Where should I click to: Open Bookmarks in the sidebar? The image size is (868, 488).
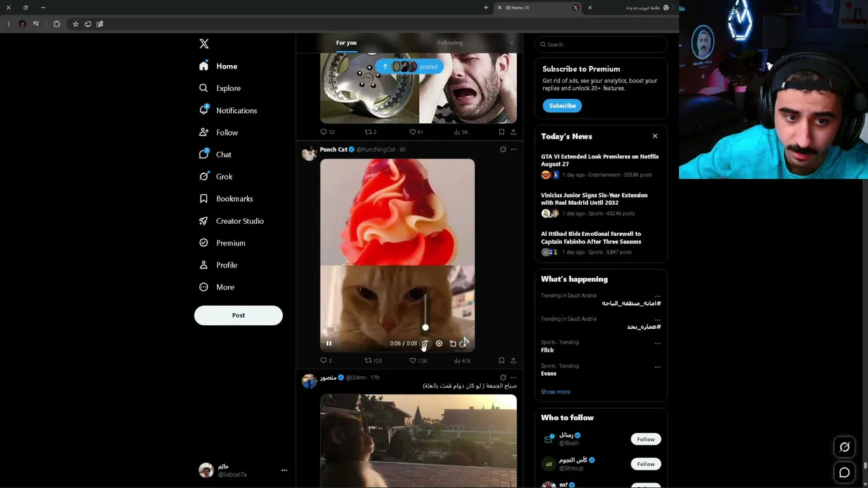[x=226, y=199]
